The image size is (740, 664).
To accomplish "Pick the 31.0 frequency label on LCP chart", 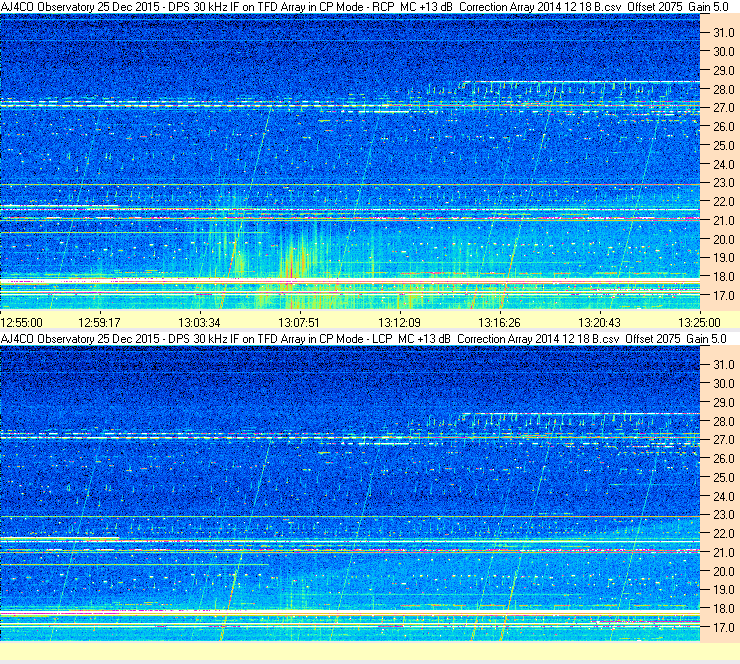I will 723,365.
